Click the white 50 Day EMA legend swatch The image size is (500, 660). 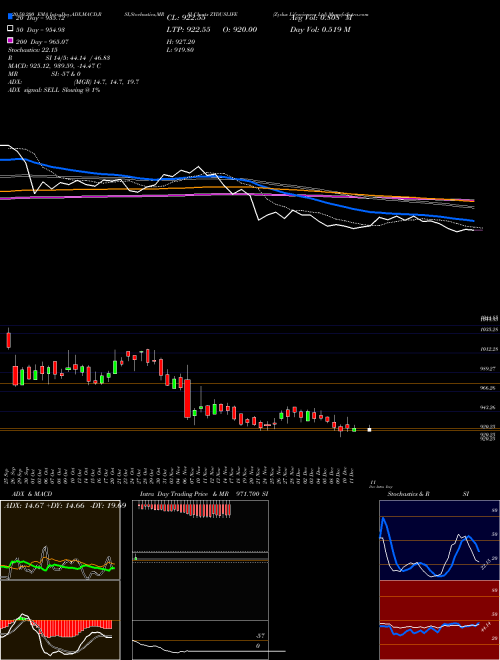tap(10, 29)
